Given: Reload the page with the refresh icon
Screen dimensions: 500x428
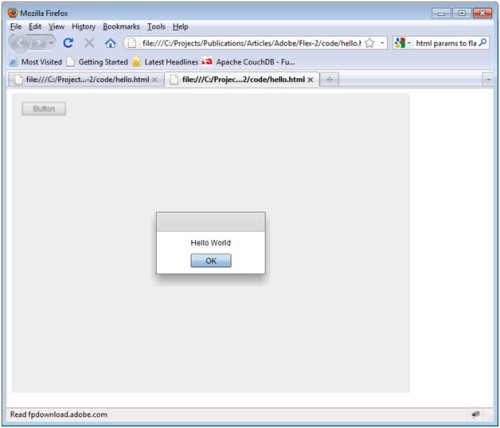Looking at the screenshot, I should click(68, 43).
